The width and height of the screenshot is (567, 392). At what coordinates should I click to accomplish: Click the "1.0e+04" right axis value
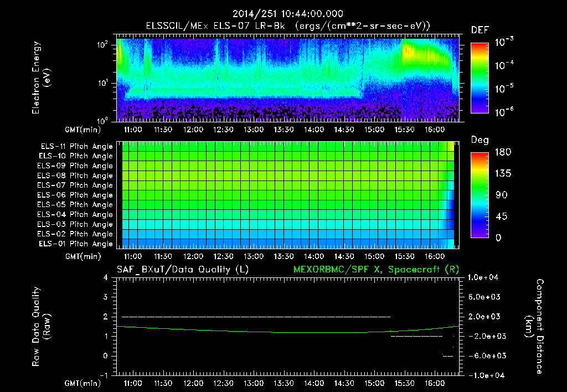coord(483,277)
